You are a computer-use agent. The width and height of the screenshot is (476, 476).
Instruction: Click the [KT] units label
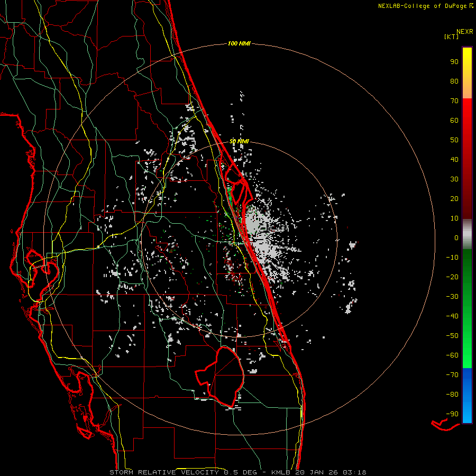click(x=452, y=36)
